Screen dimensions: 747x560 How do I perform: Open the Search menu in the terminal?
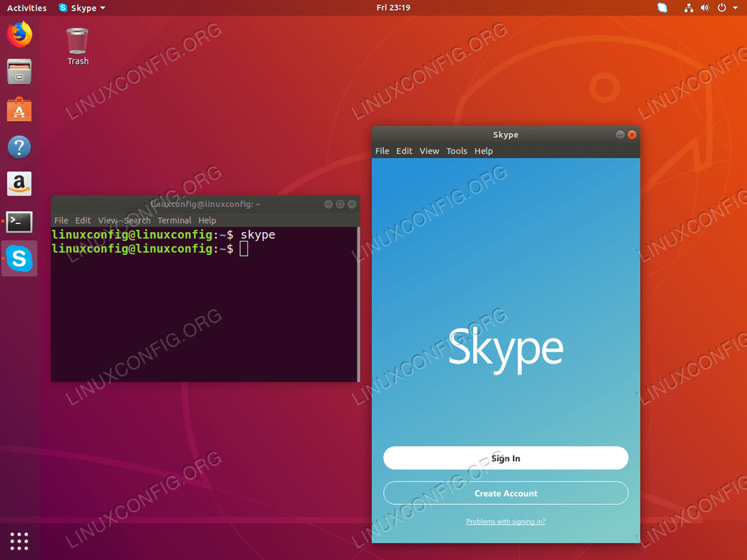pyautogui.click(x=137, y=220)
